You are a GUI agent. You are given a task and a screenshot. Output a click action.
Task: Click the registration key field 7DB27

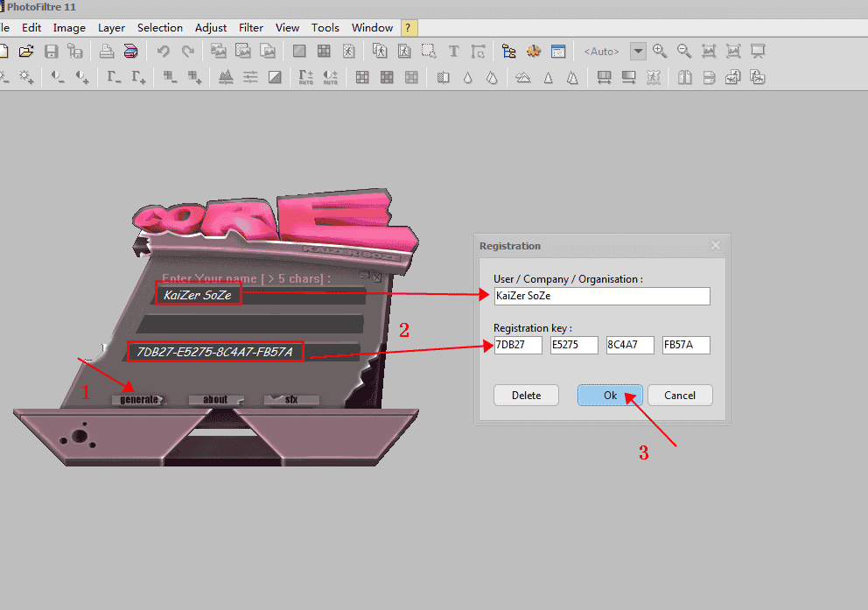click(x=518, y=345)
